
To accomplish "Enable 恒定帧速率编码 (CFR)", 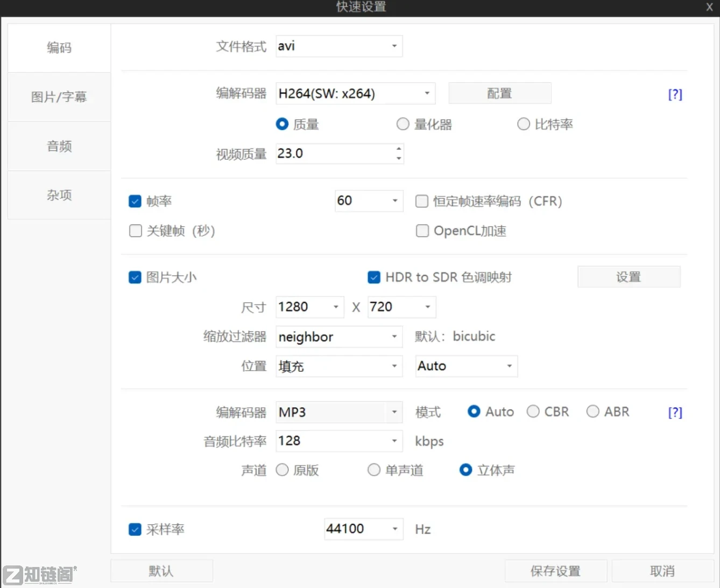I will (x=422, y=201).
